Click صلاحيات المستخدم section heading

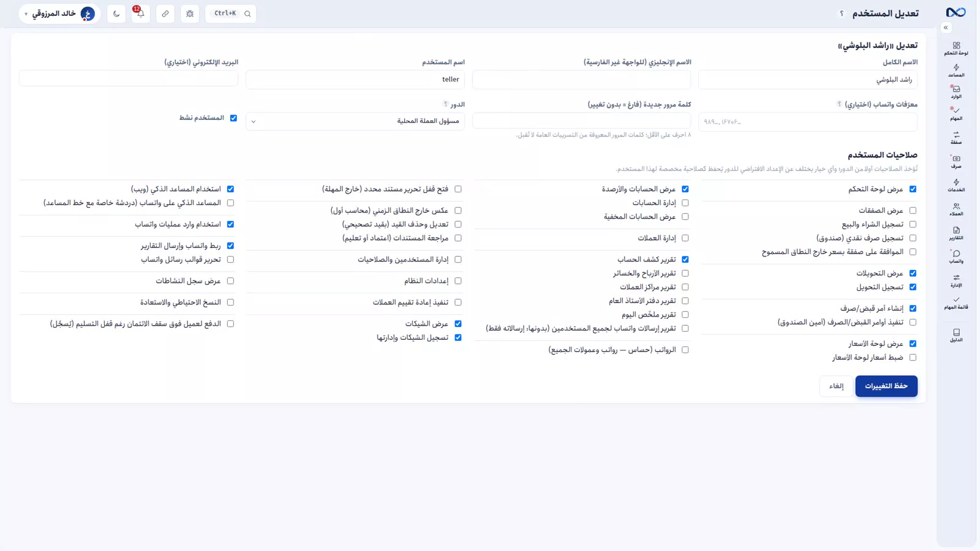pyautogui.click(x=883, y=156)
